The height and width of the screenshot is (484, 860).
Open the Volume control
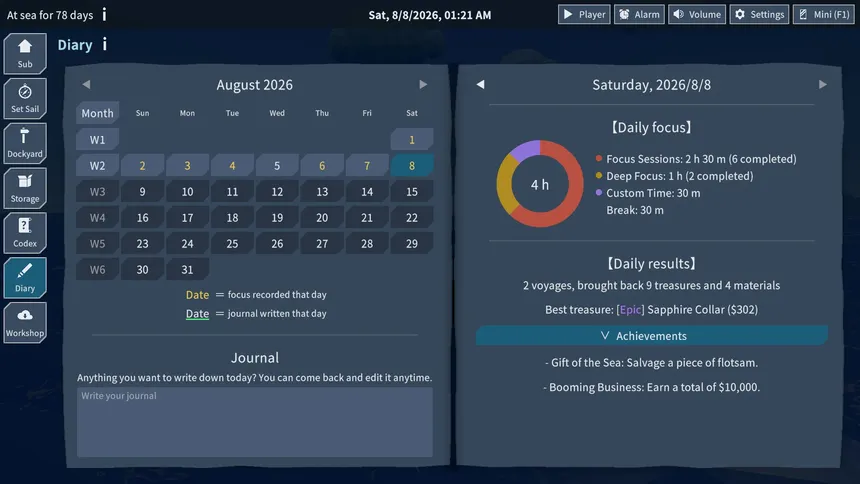pos(697,14)
